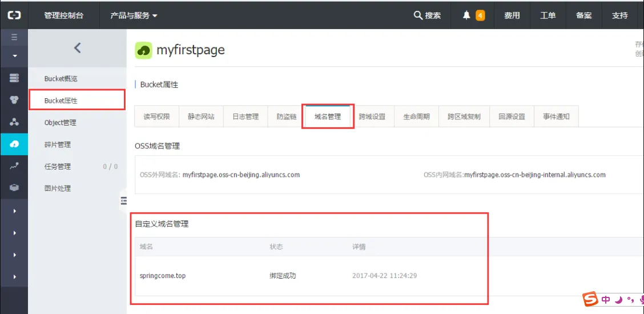
Task: Switch to the 回源设置 tab
Action: point(512,116)
